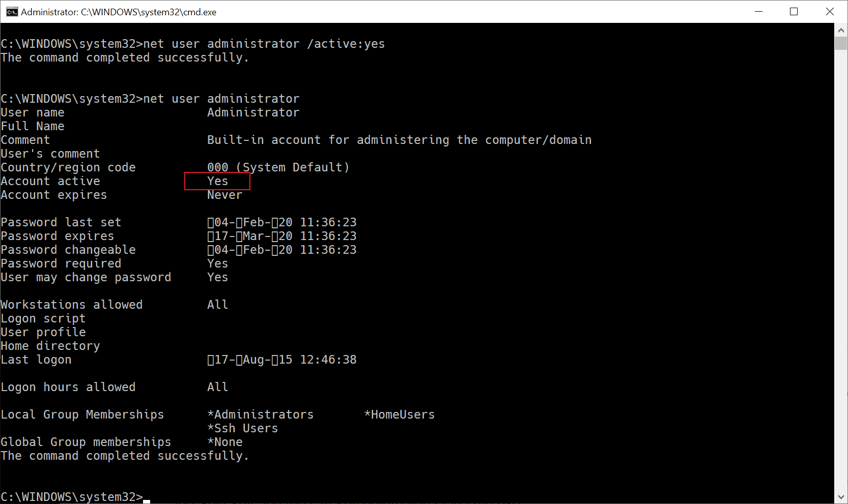Click the 'Account expires' label
This screenshot has height=504, width=848.
[x=54, y=195]
